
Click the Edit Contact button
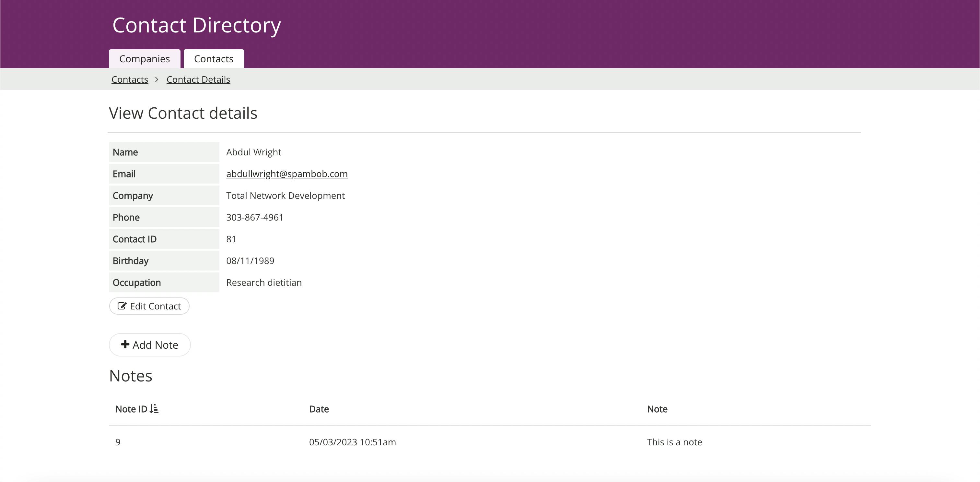coord(149,306)
